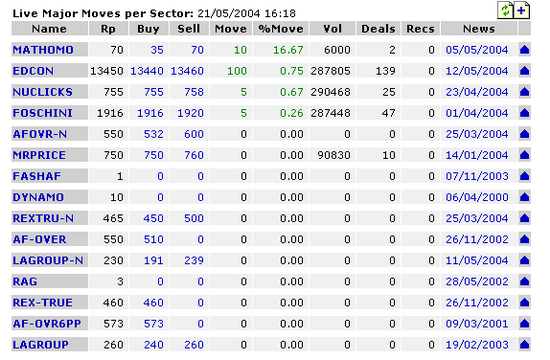This screenshot has height=360, width=550.
Task: Click the blue arrow icon for EDCON
Action: tap(524, 71)
